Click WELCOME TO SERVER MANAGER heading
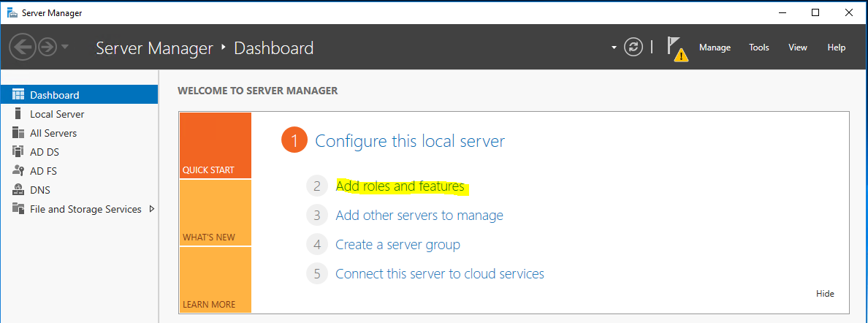 click(x=257, y=91)
